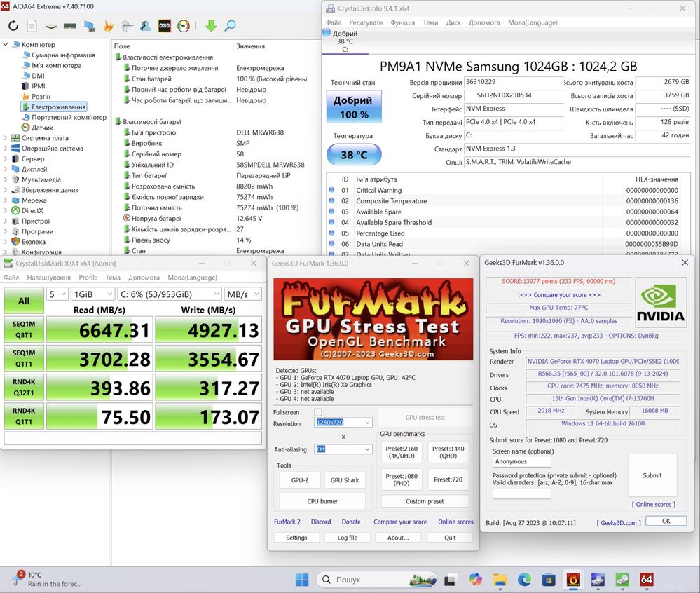The height and width of the screenshot is (593, 700).
Task: Open the Anti-aliasing dropdown in FurMark
Action: coord(343,449)
